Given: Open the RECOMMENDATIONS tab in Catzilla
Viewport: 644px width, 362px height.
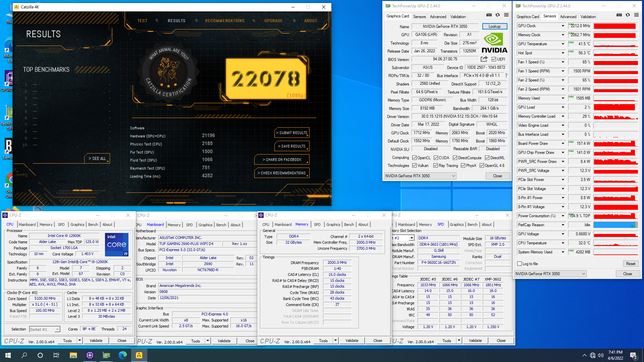Looking at the screenshot, I should [225, 21].
